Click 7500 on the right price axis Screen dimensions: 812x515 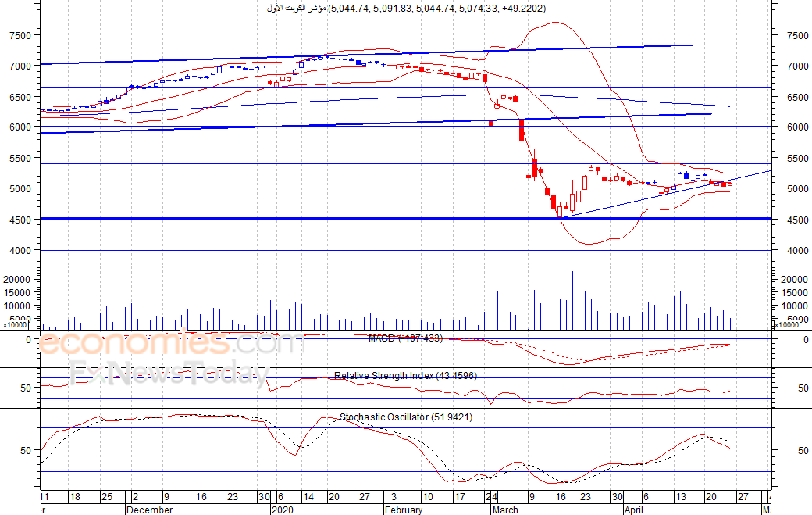coord(797,36)
